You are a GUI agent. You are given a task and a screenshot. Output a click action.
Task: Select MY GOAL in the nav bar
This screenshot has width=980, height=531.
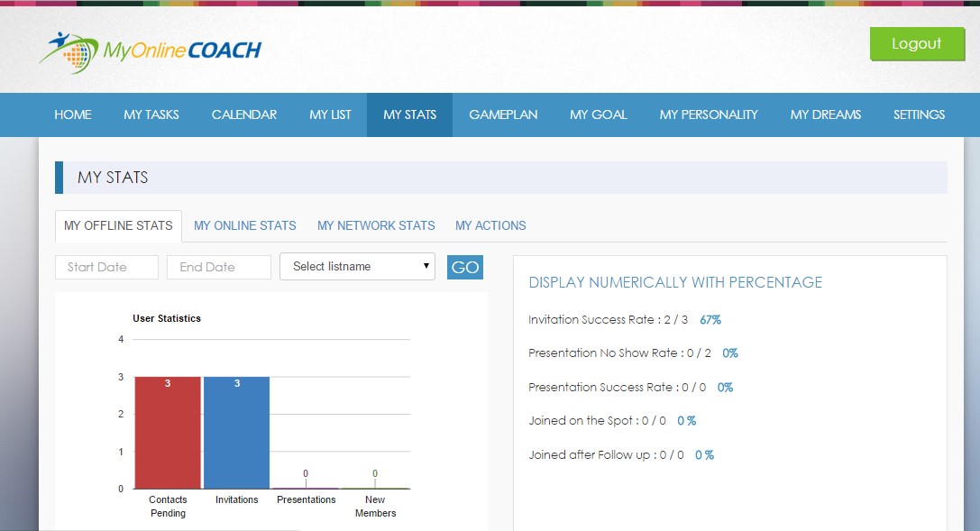tap(598, 114)
